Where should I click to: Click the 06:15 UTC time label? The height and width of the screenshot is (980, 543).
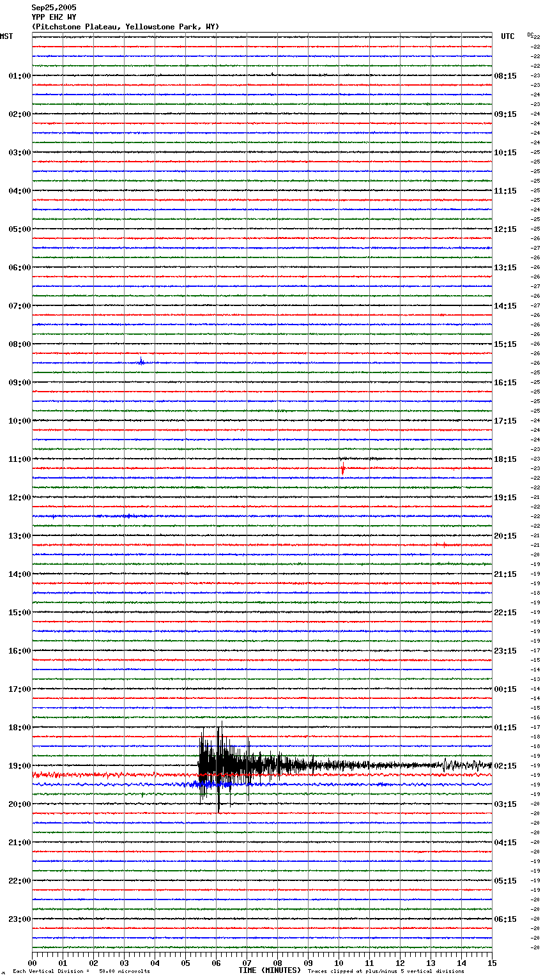tap(505, 919)
